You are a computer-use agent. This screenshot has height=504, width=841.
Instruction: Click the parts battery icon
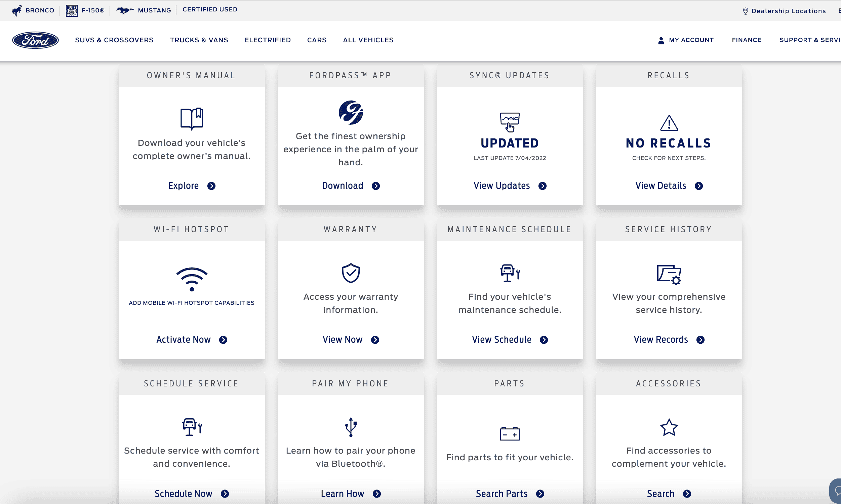510,434
